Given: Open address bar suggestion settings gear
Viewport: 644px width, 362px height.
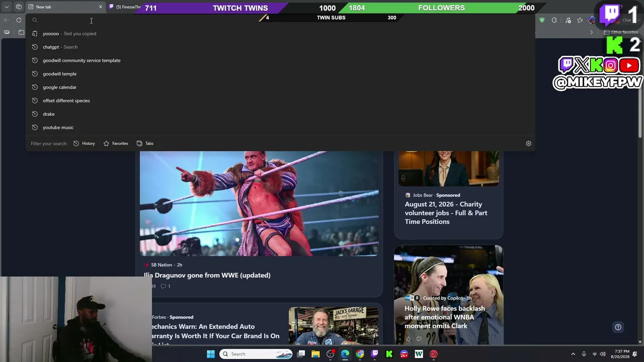Looking at the screenshot, I should click(x=528, y=143).
